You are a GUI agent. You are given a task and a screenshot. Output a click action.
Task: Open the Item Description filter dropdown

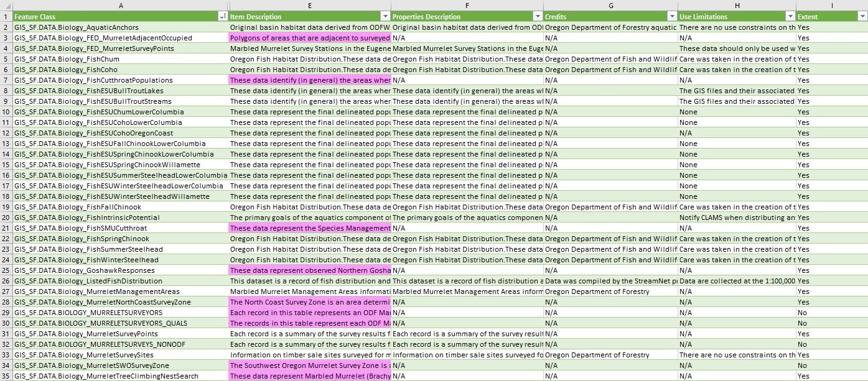click(385, 17)
